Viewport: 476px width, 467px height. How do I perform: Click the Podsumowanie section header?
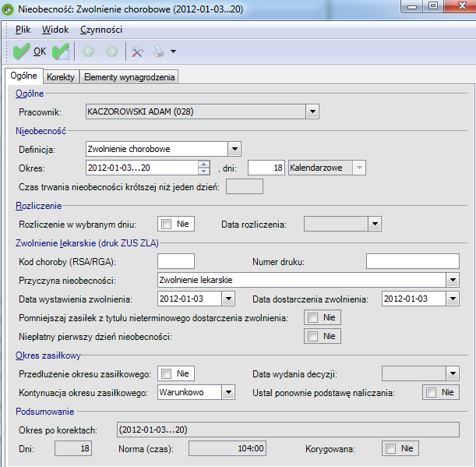point(45,412)
